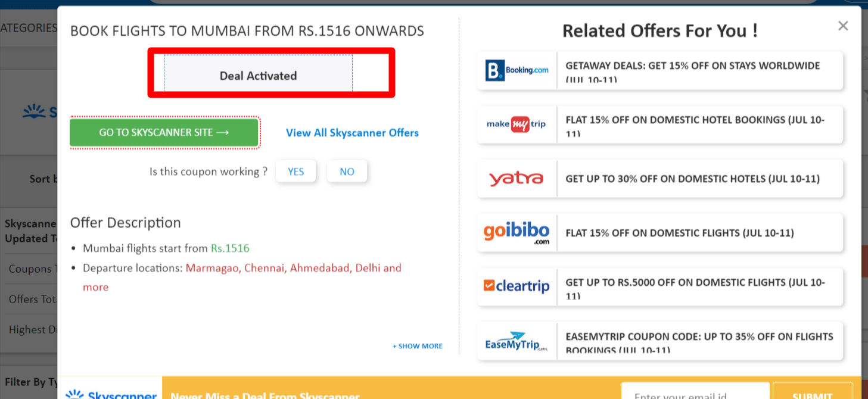Answer YES to 'Is this coupon working?'
This screenshot has width=868, height=399.
pyautogui.click(x=295, y=171)
